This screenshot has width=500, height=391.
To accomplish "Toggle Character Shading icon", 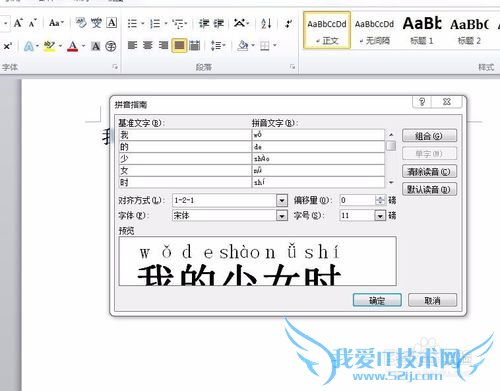I will click(96, 46).
